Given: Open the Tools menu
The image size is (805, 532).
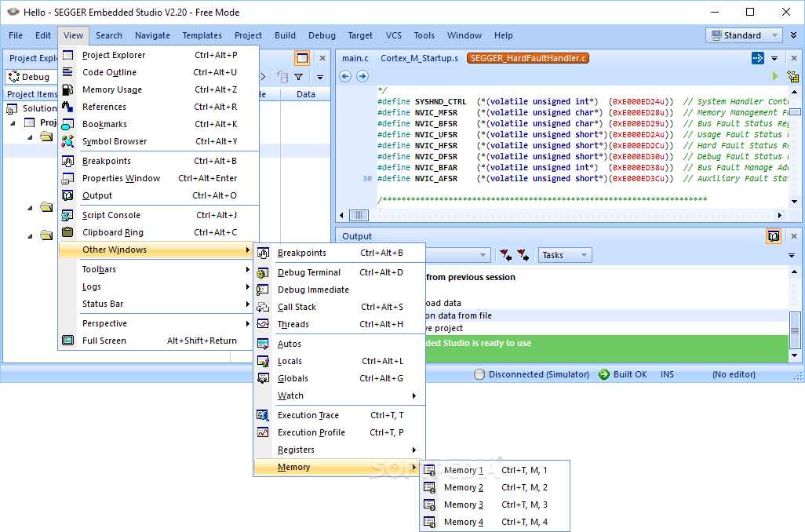Looking at the screenshot, I should click(424, 35).
